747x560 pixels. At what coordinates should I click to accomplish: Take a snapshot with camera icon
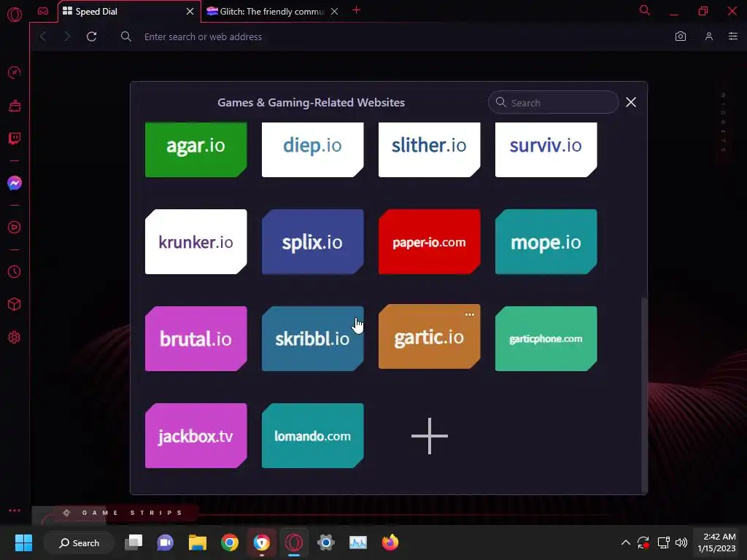click(x=681, y=36)
